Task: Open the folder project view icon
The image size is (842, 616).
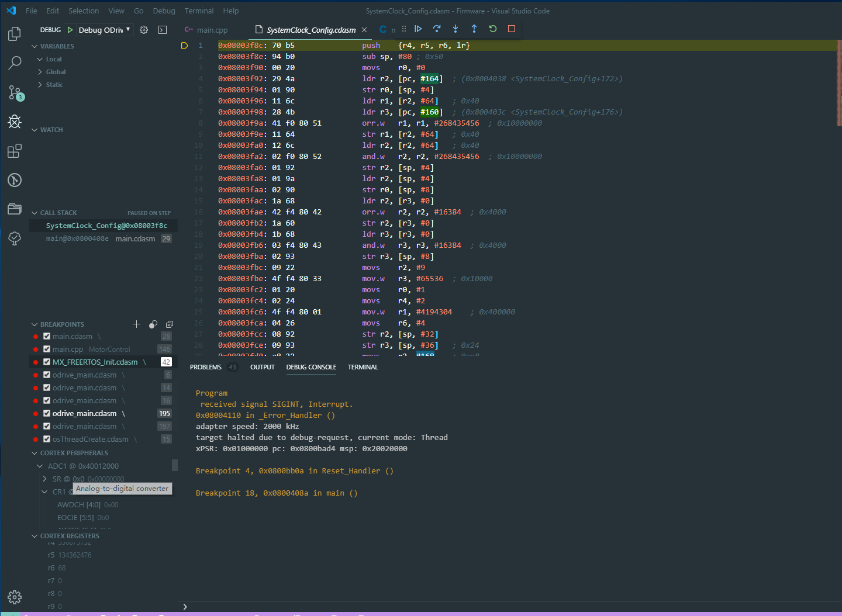Action: [x=15, y=209]
